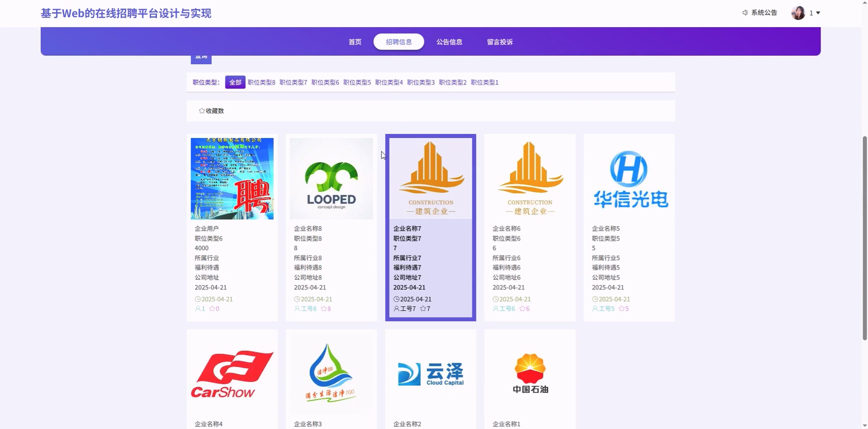This screenshot has height=429, width=868.
Task: Open the 首页 tab
Action: click(354, 42)
